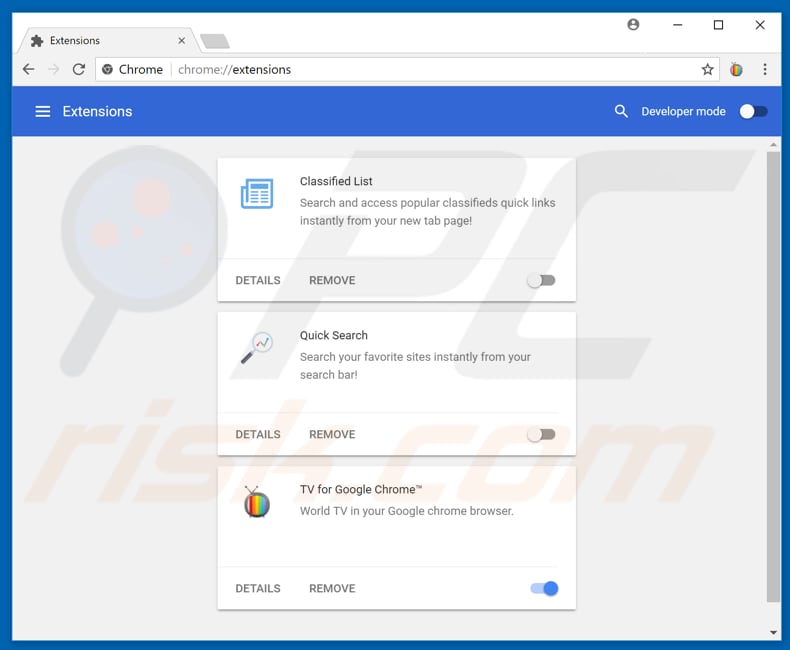Open Chrome three-dot menu
Viewport: 790px width, 650px height.
765,69
